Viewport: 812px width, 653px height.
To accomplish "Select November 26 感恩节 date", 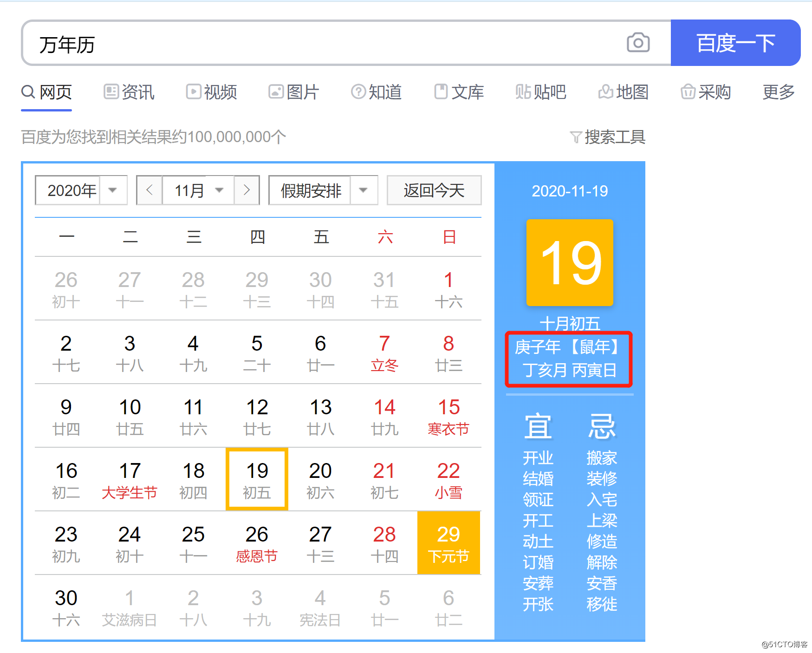I will point(257,543).
